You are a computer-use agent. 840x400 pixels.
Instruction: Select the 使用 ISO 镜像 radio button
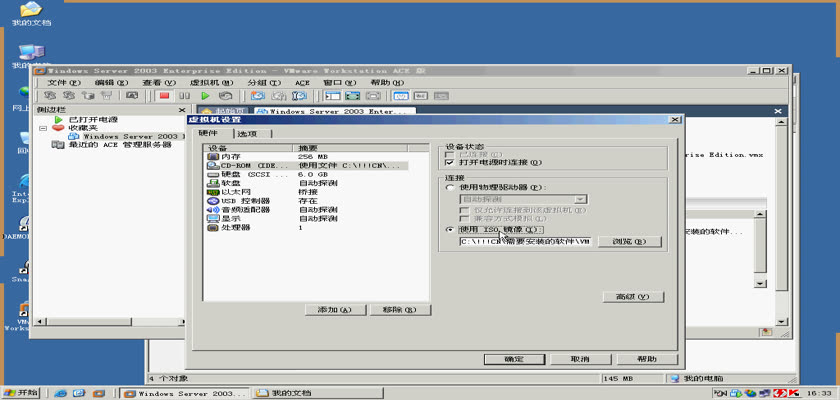point(449,229)
